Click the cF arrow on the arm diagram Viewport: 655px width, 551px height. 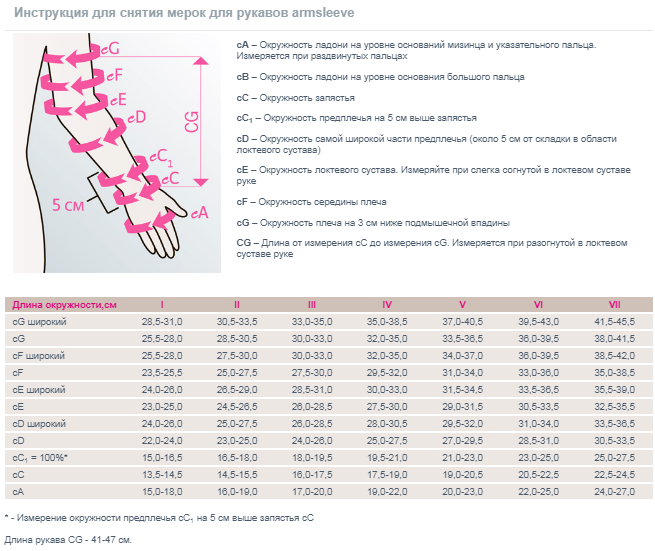click(112, 75)
